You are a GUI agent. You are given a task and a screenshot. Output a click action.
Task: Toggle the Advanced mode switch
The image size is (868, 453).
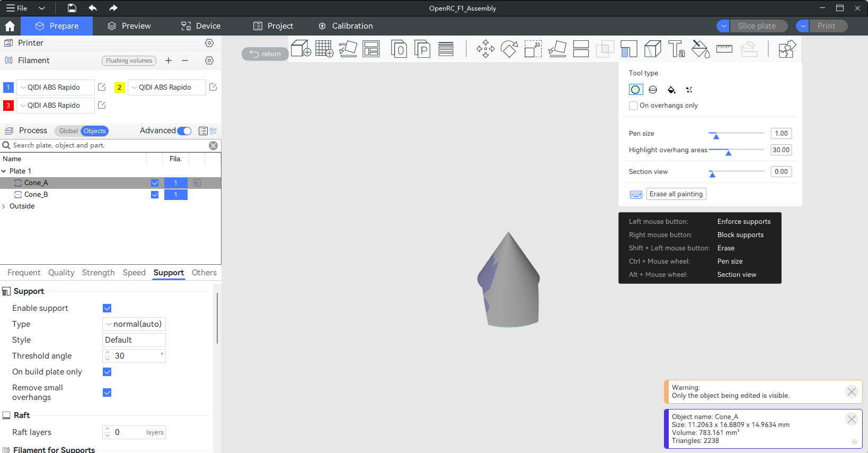tap(184, 131)
